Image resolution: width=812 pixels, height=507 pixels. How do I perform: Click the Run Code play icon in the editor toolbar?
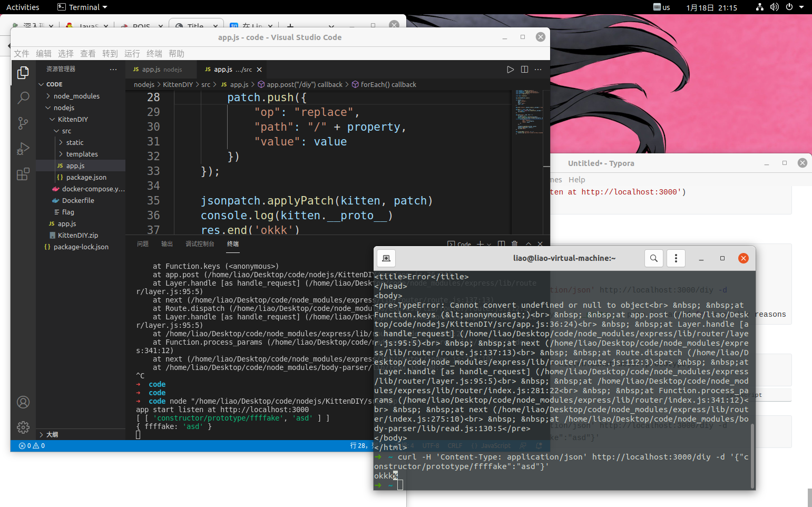(x=510, y=70)
